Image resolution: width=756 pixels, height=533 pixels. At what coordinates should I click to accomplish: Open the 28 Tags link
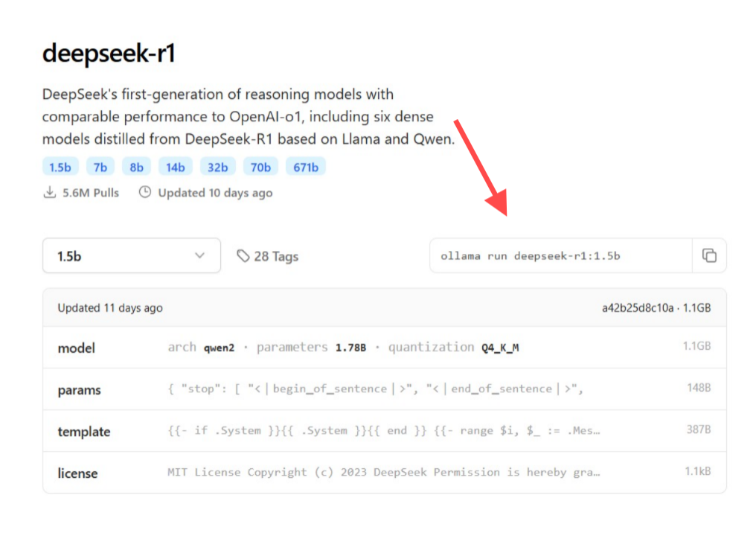pos(268,256)
